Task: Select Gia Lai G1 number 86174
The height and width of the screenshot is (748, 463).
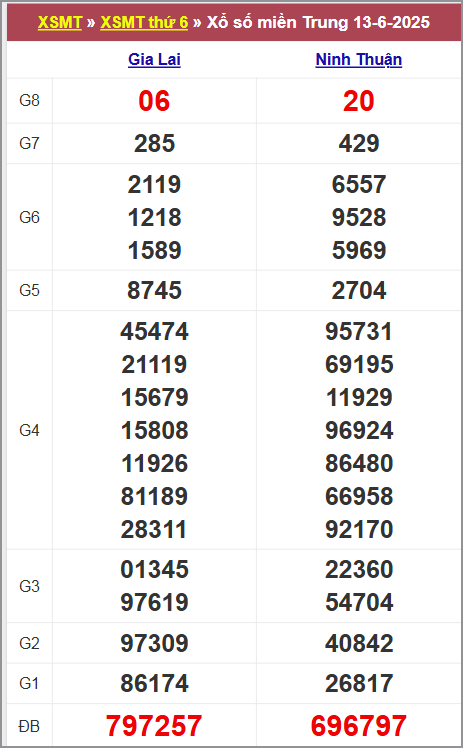Action: [x=154, y=683]
